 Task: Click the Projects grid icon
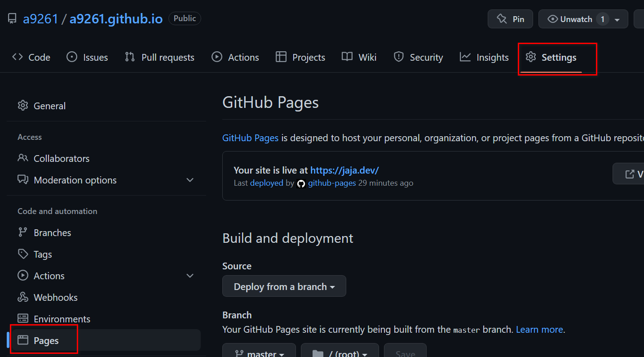(x=281, y=57)
